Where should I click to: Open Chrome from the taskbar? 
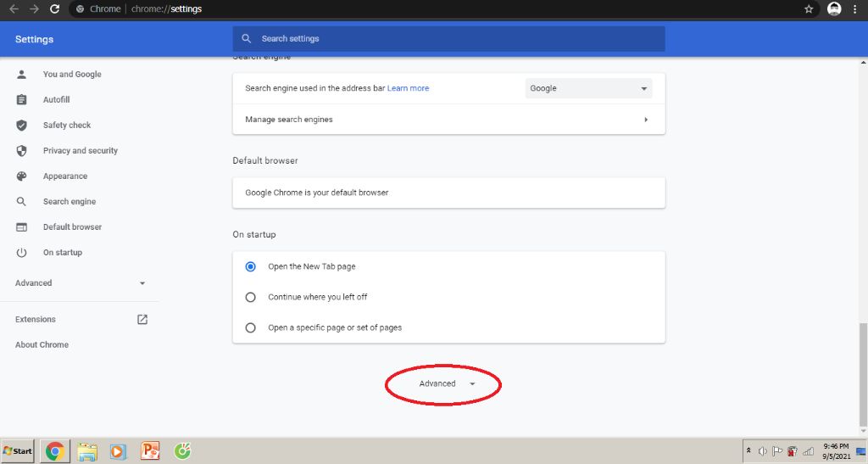point(55,451)
